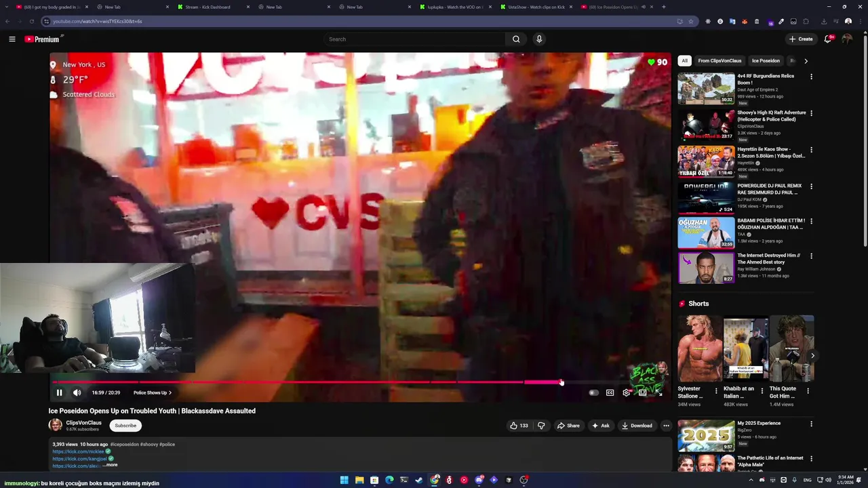
Task: Click the search magnifier button
Action: (516, 39)
